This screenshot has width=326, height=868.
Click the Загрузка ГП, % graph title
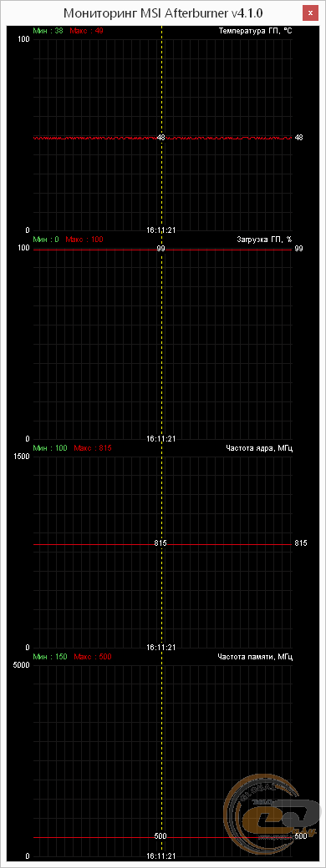click(264, 240)
